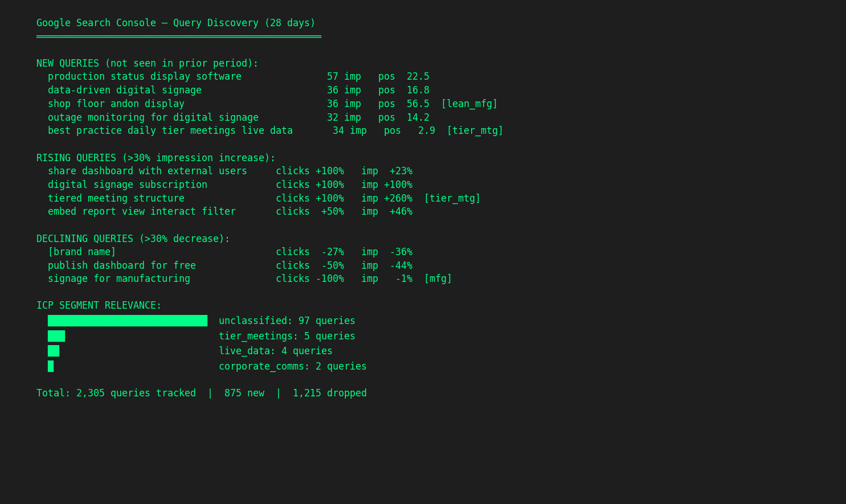
Task: Click the '[brand name]' declining query
Action: coord(82,252)
